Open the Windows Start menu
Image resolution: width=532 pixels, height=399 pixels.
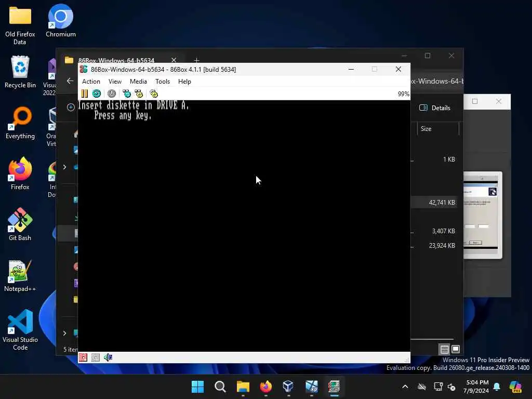[197, 387]
